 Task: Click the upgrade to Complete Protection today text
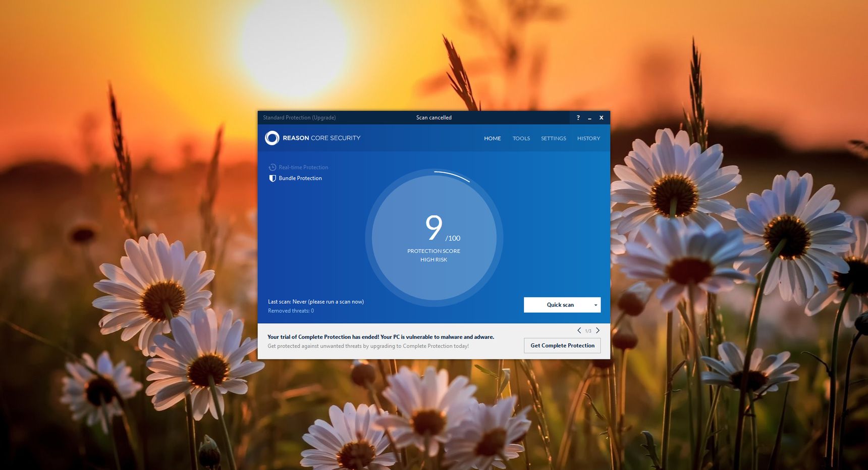(368, 346)
